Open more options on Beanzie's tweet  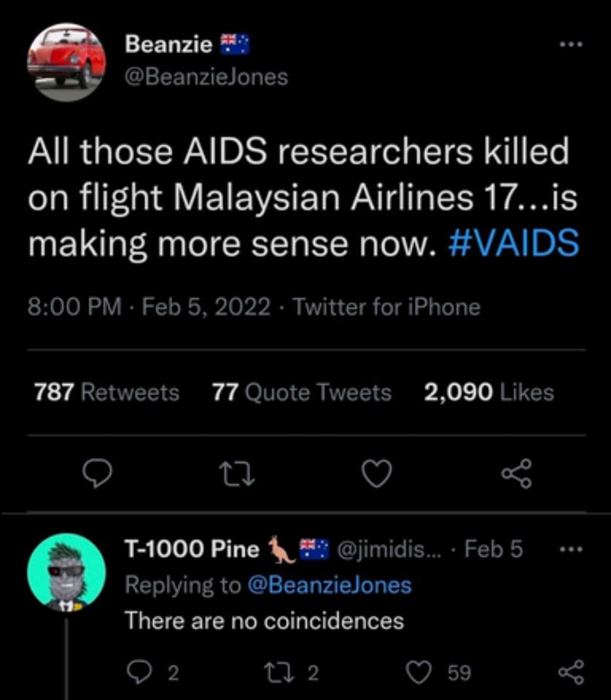pyautogui.click(x=571, y=45)
